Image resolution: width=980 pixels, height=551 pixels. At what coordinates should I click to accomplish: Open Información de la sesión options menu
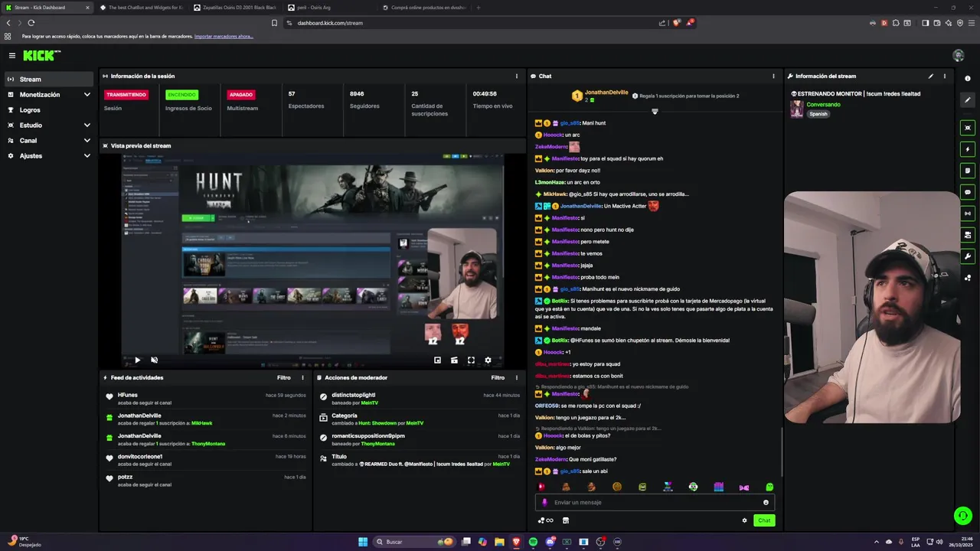[517, 77]
